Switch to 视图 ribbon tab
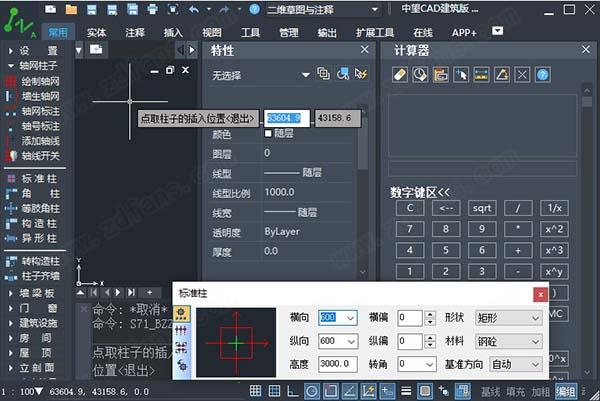This screenshot has width=600, height=401. [212, 33]
